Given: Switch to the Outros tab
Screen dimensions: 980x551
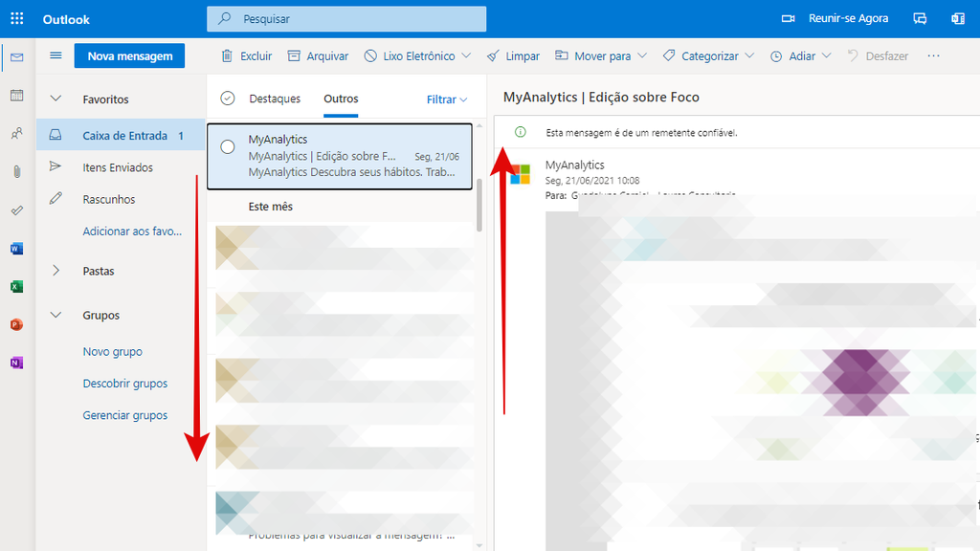Looking at the screenshot, I should point(341,99).
